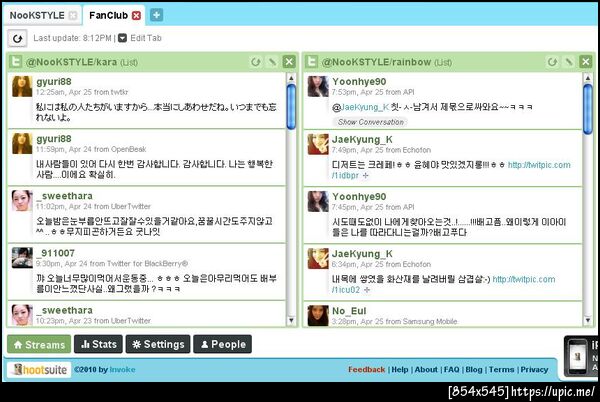Viewport: 600px width, 402px height.
Task: Click gyuri88 avatar on 12:25am tweet
Action: coord(22,86)
